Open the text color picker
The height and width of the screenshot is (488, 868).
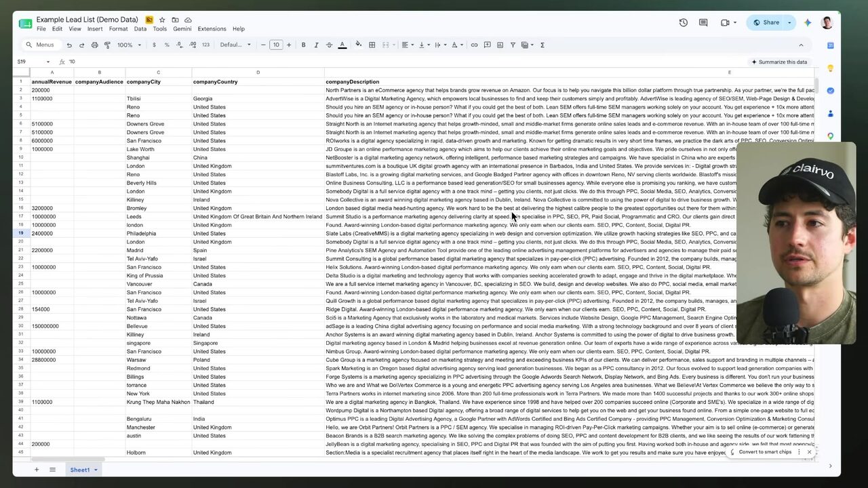point(342,45)
